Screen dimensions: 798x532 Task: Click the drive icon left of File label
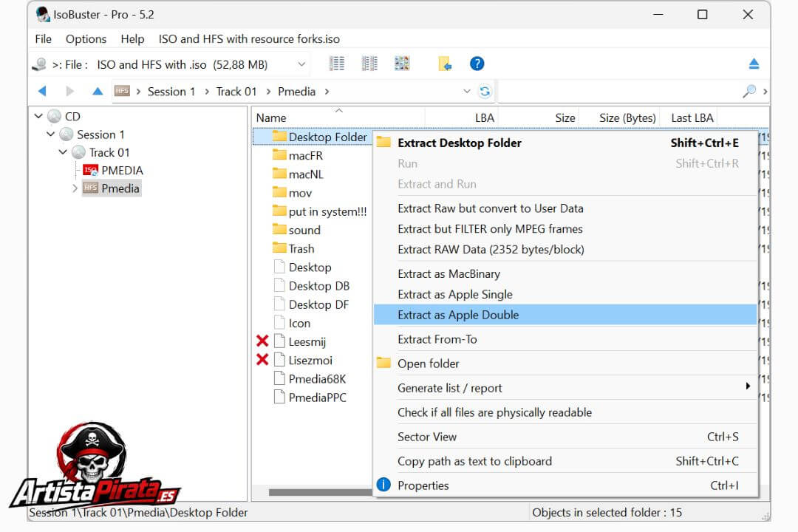pos(38,65)
